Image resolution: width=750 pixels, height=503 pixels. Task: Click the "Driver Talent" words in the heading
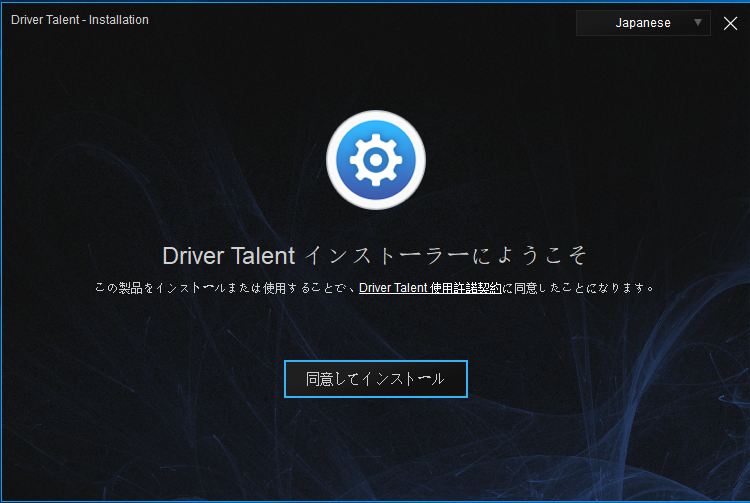click(x=228, y=255)
